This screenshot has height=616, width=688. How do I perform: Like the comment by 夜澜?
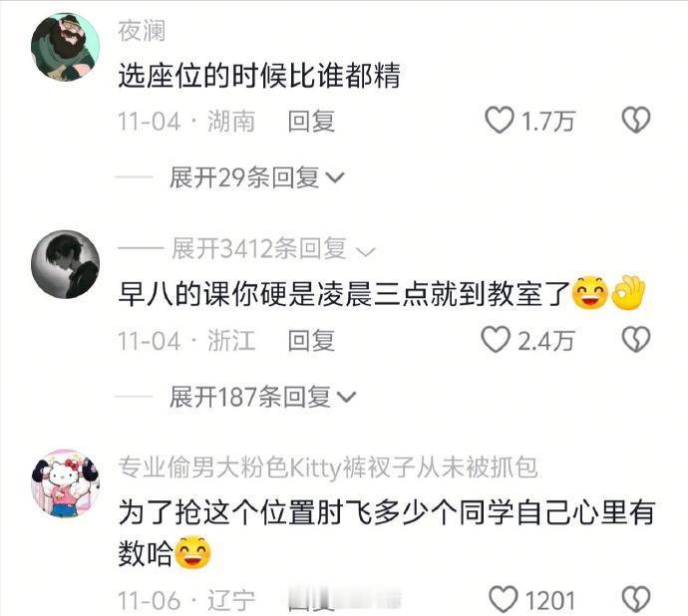tap(499, 121)
